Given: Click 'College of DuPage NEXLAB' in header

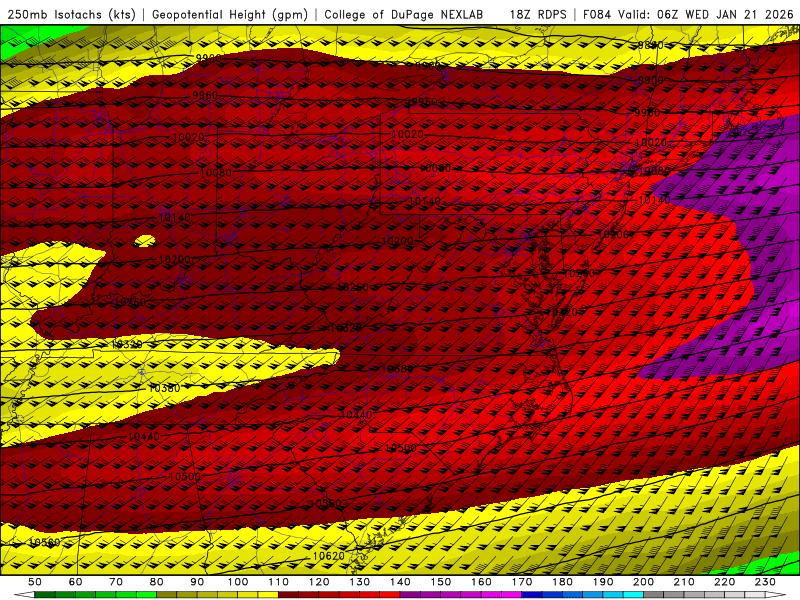Looking at the screenshot, I should pyautogui.click(x=404, y=14).
